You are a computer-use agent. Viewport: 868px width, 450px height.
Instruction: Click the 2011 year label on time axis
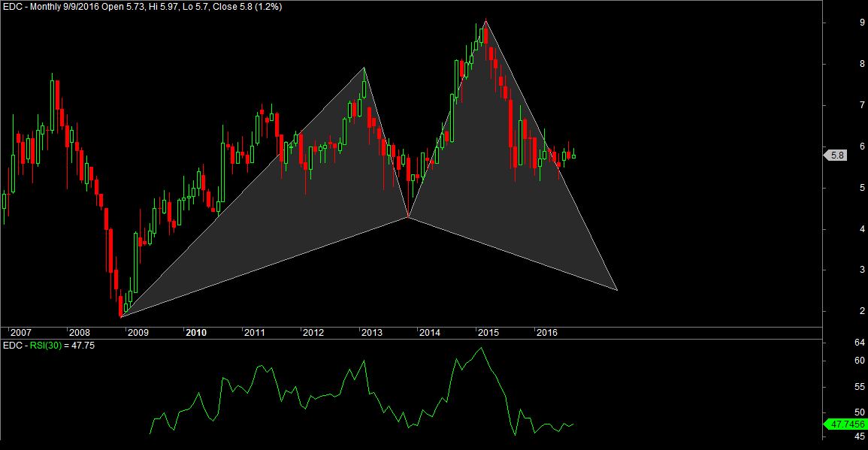pos(255,333)
